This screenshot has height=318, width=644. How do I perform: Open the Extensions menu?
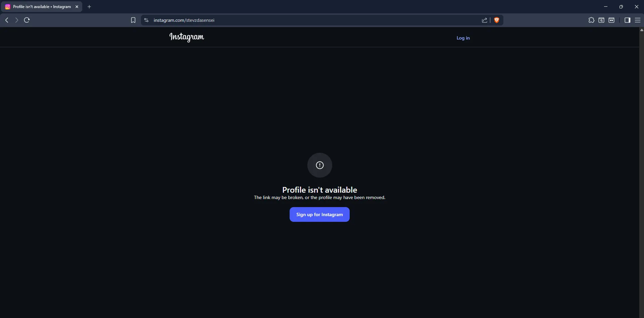[x=591, y=20]
